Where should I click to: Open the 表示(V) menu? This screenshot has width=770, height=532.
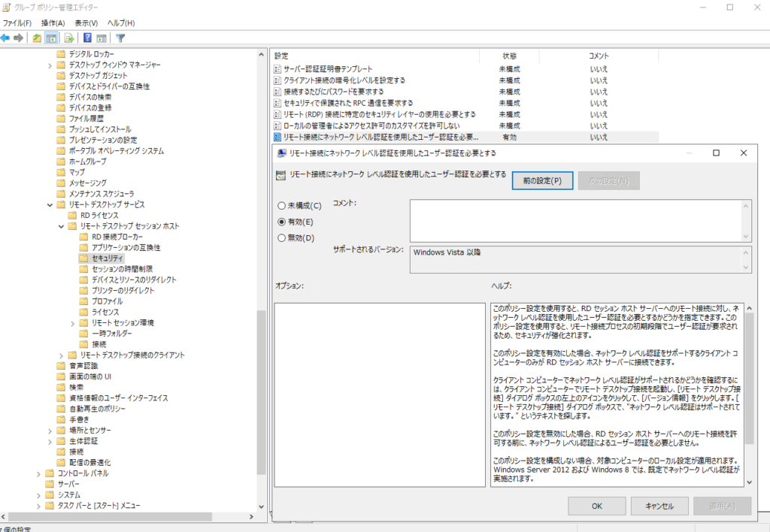86,23
